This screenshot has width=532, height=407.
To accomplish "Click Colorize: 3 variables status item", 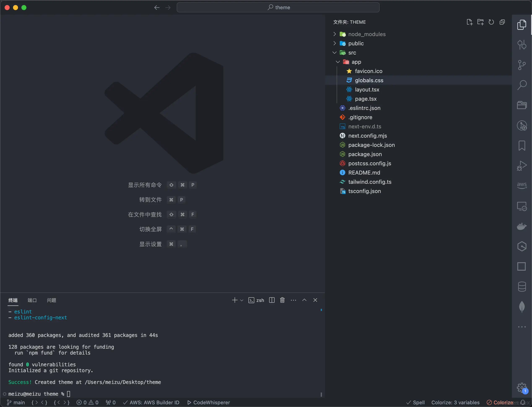I will [x=455, y=402].
